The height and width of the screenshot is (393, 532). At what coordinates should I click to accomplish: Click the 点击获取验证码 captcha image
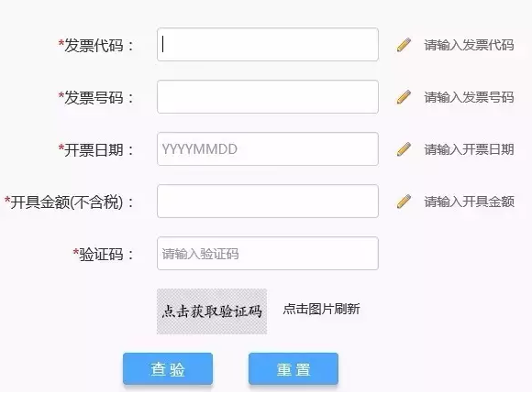[x=212, y=311]
